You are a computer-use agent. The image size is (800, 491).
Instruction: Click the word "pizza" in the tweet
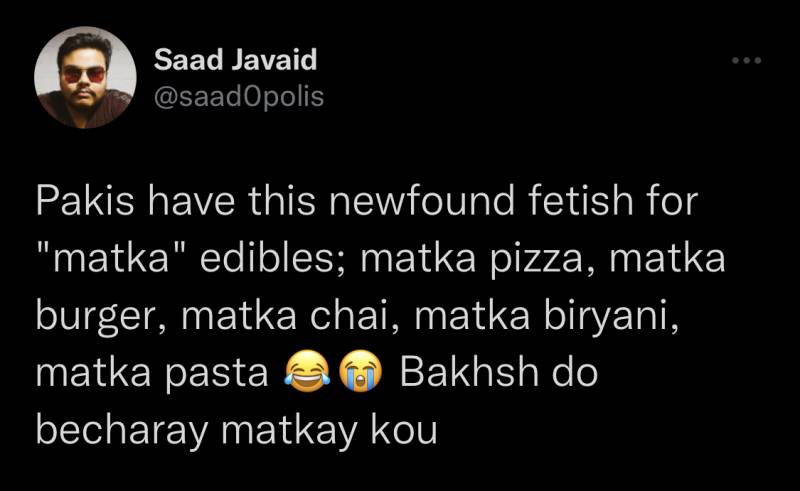(542, 260)
